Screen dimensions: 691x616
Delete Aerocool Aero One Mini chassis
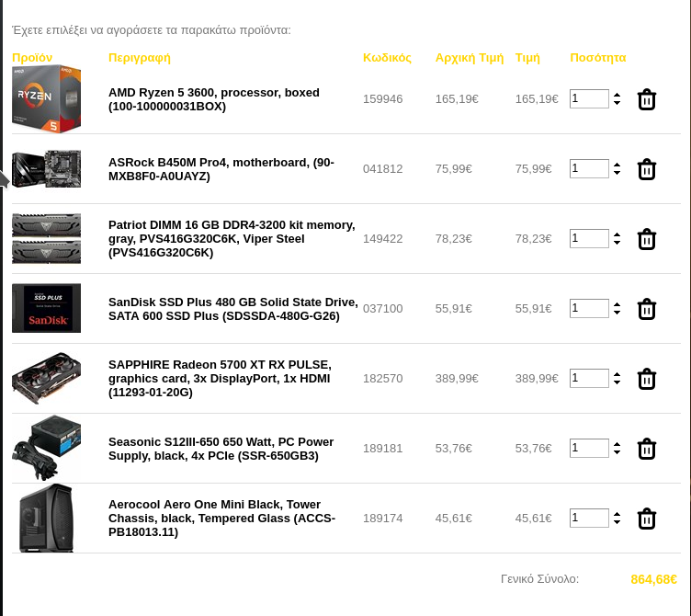647,519
